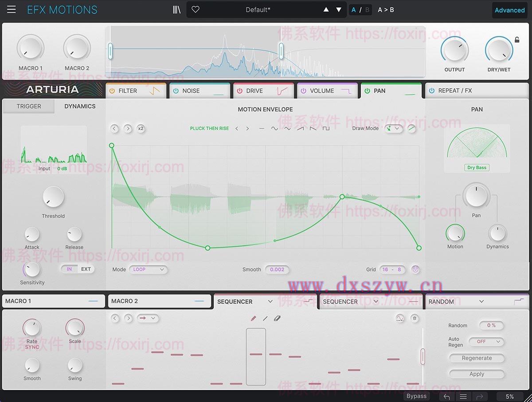This screenshot has height=402, width=532.
Task: Clear the sequencer with trash icon
Action: [x=415, y=318]
